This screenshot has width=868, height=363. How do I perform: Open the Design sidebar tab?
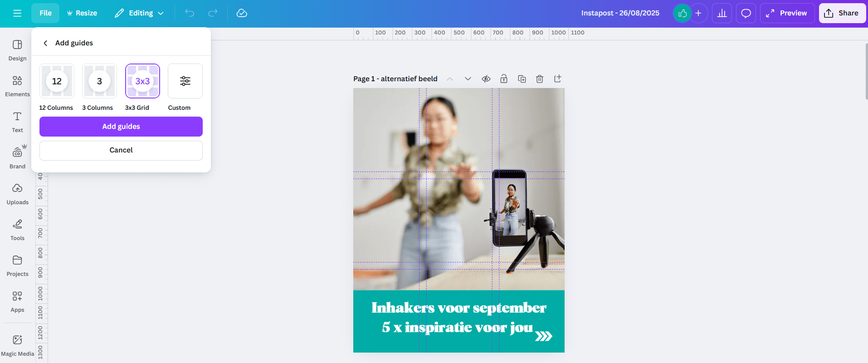[17, 50]
